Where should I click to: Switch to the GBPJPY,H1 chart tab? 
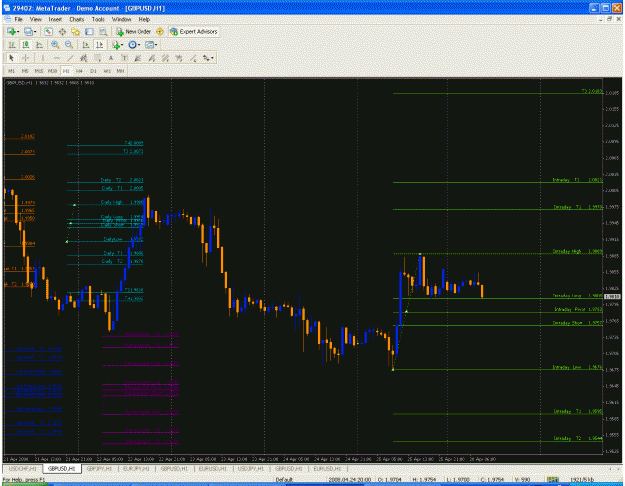coord(99,469)
